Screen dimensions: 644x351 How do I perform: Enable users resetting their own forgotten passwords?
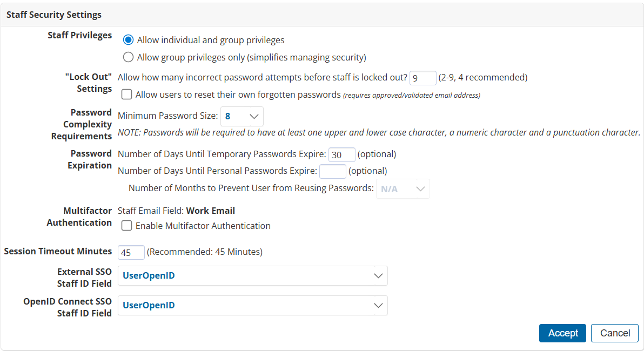tap(127, 94)
